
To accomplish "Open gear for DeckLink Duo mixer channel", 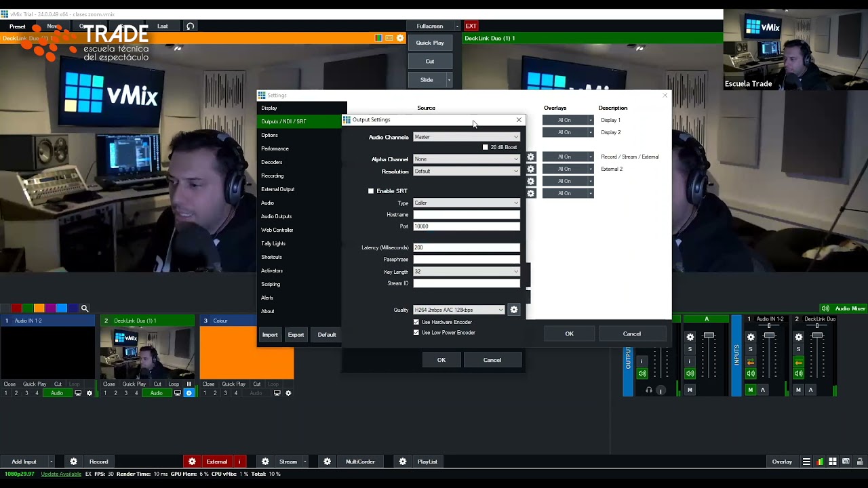I will point(799,337).
